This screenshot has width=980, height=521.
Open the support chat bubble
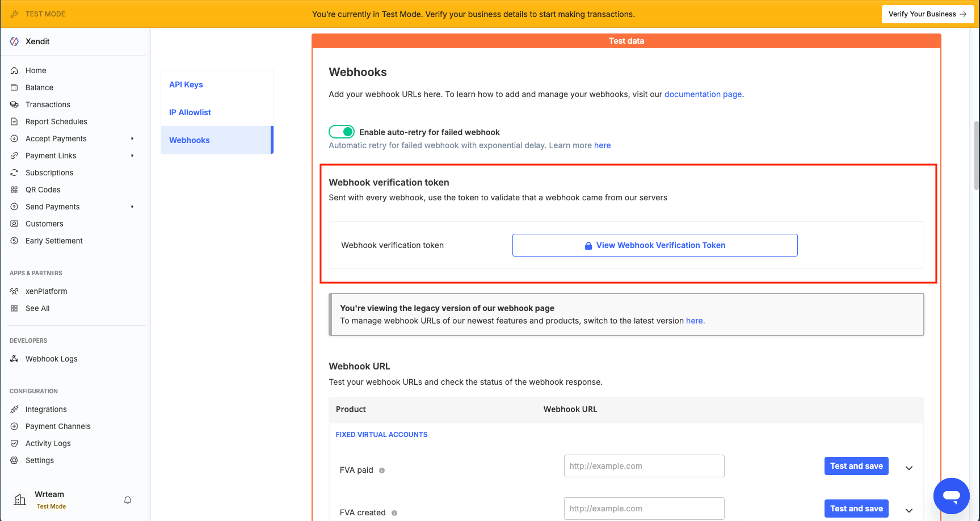point(951,495)
